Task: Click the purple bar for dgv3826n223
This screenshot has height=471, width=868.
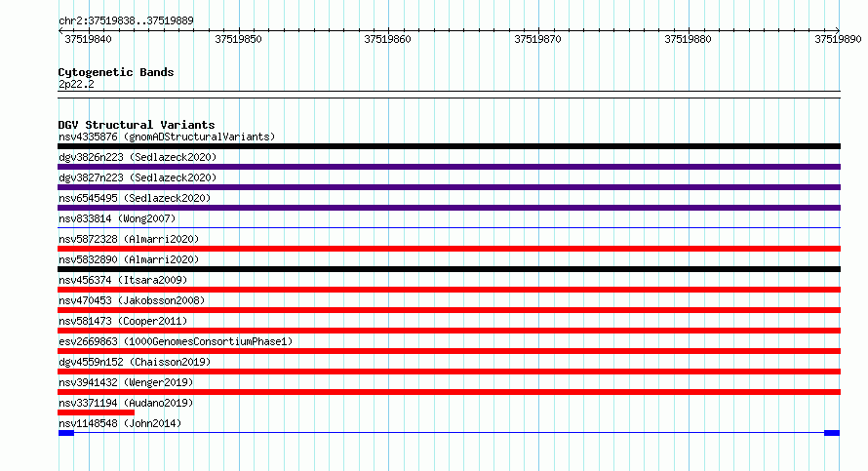Action: pos(449,167)
